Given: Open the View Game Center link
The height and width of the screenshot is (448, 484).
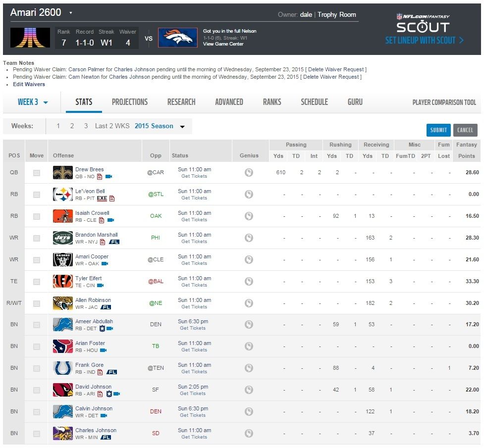Looking at the screenshot, I should point(223,44).
